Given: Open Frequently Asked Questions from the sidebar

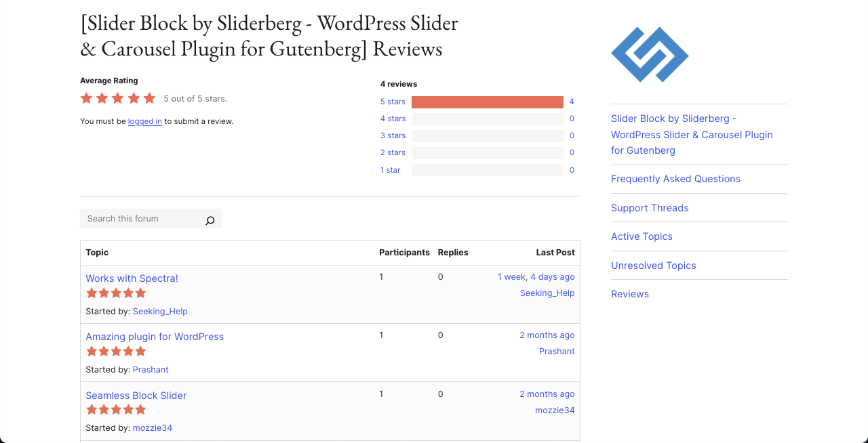Looking at the screenshot, I should (x=675, y=179).
